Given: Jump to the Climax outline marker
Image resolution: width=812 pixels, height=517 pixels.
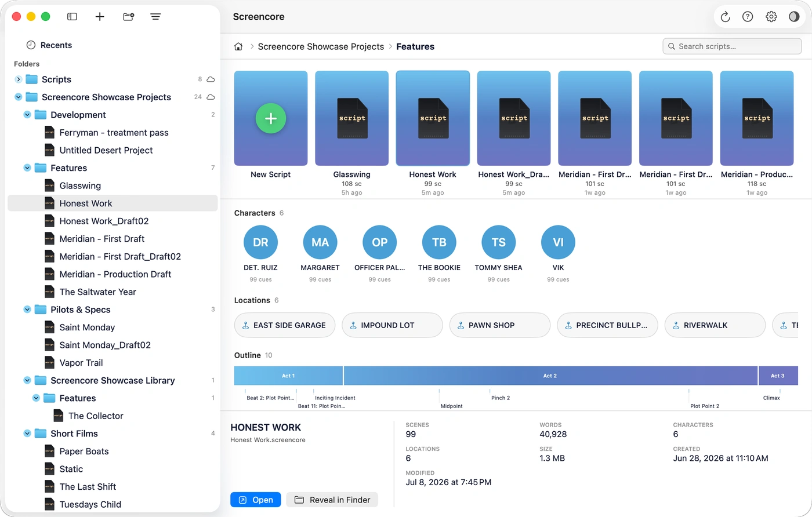Looking at the screenshot, I should (x=771, y=398).
